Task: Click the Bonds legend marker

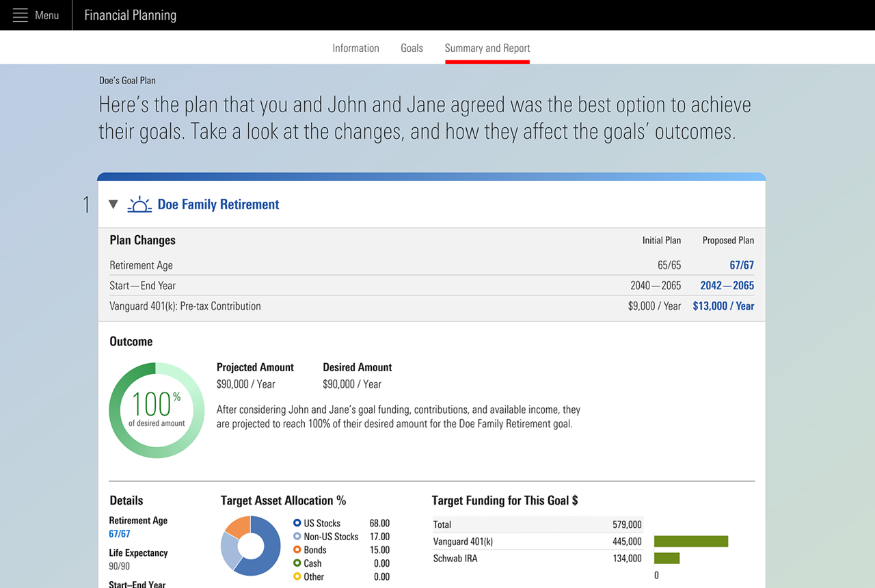Action: click(x=297, y=550)
